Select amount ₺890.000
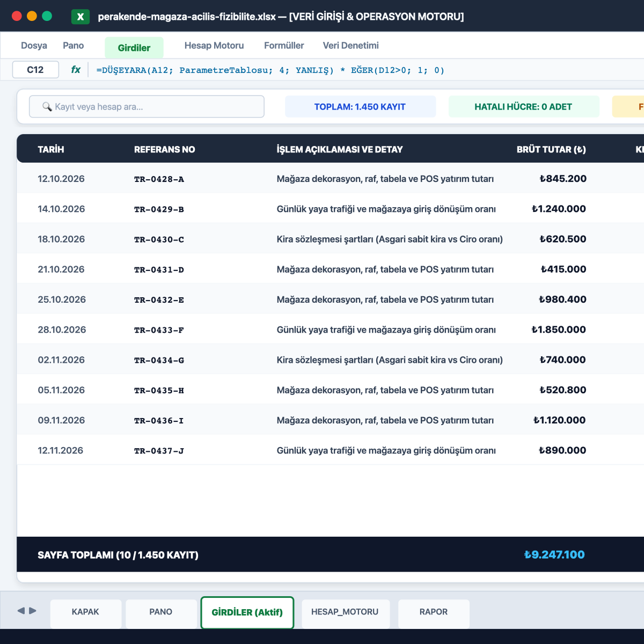644x644 pixels. click(x=562, y=450)
